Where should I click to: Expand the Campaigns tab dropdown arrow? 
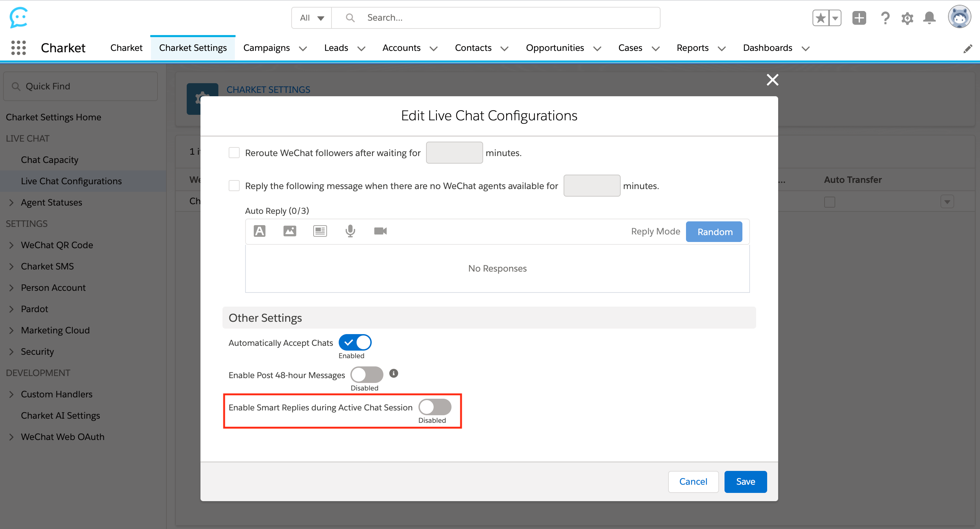[x=303, y=48]
